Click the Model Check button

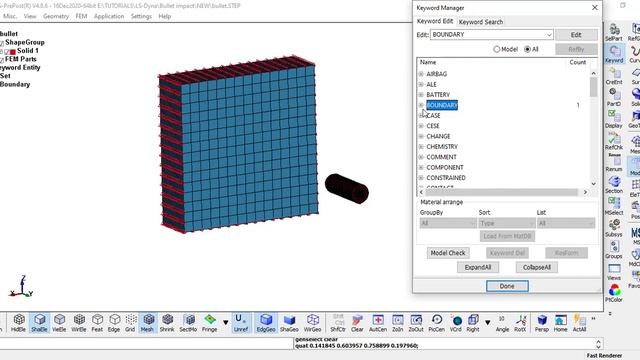click(448, 253)
